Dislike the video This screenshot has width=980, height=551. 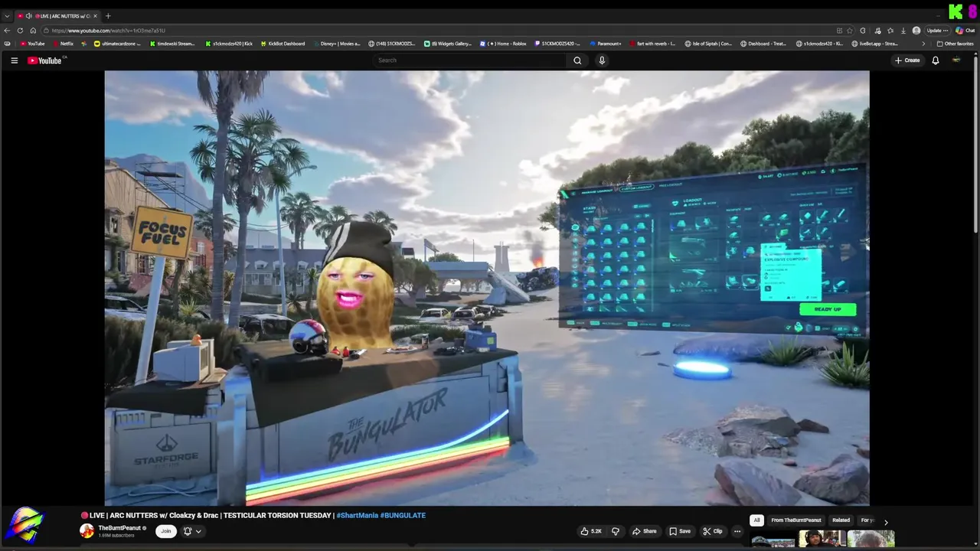615,531
